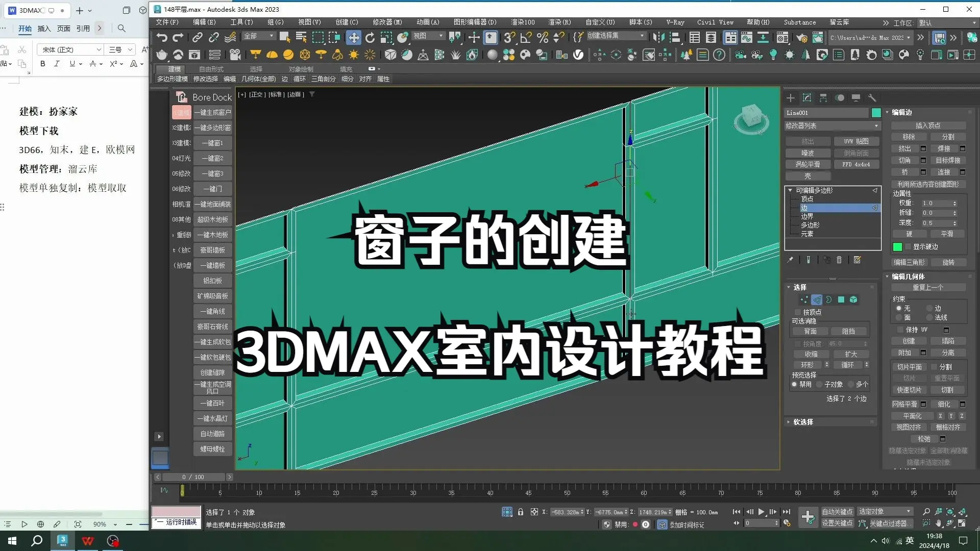Open 插入 tab in WPS window
The image size is (980, 551).
coord(44,29)
